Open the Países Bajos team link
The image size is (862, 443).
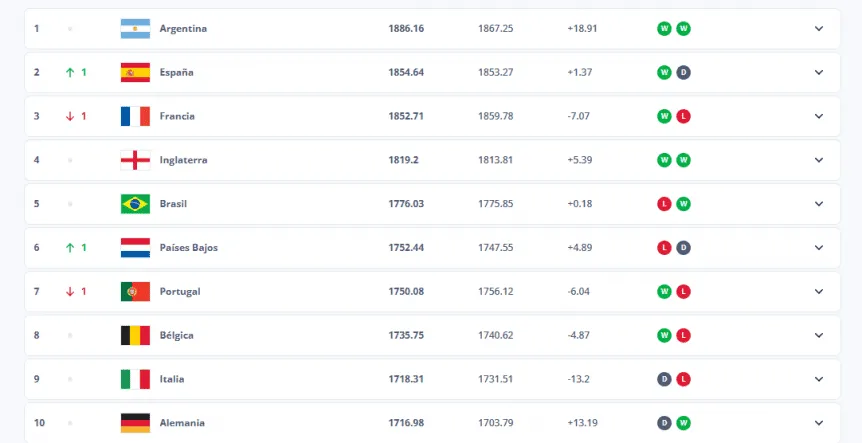[x=188, y=247]
